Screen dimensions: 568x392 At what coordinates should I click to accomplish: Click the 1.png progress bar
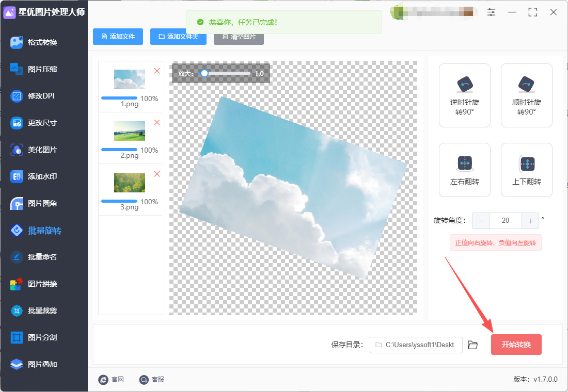pos(119,98)
